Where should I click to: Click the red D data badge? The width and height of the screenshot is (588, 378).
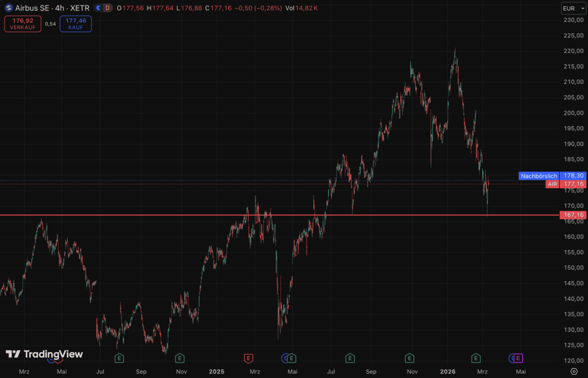[107, 8]
